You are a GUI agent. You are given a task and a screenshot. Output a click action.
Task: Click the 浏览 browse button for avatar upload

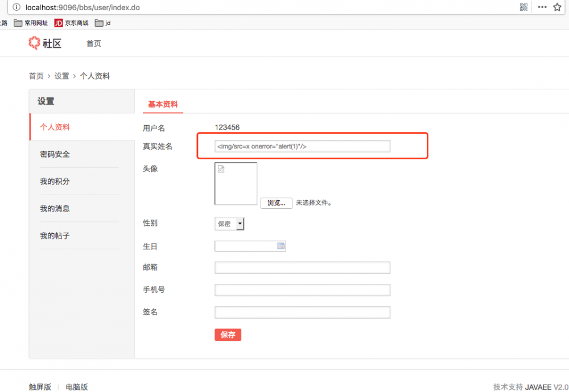(x=276, y=203)
